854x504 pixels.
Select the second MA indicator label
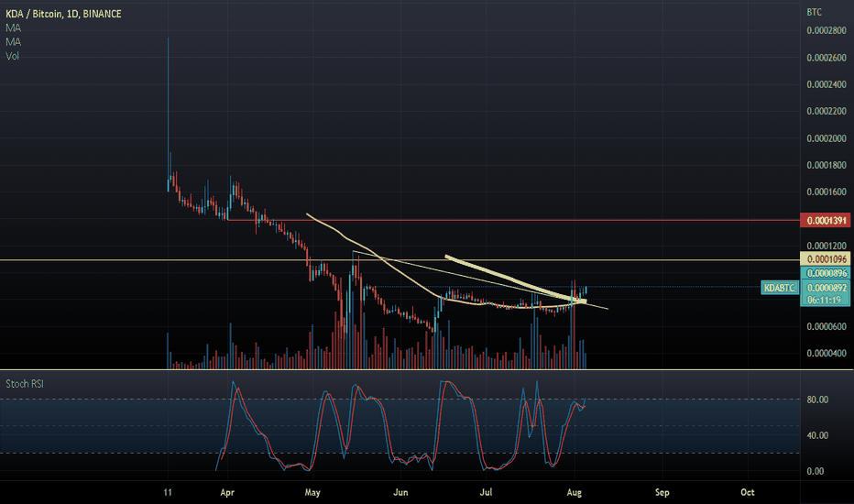tap(13, 42)
